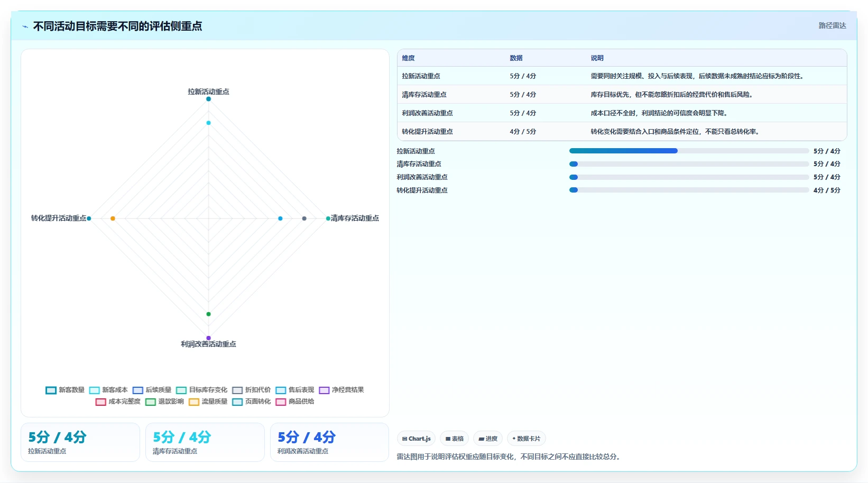This screenshot has width=868, height=483.
Task: Click the 流量质量 legend color box
Action: 194,402
